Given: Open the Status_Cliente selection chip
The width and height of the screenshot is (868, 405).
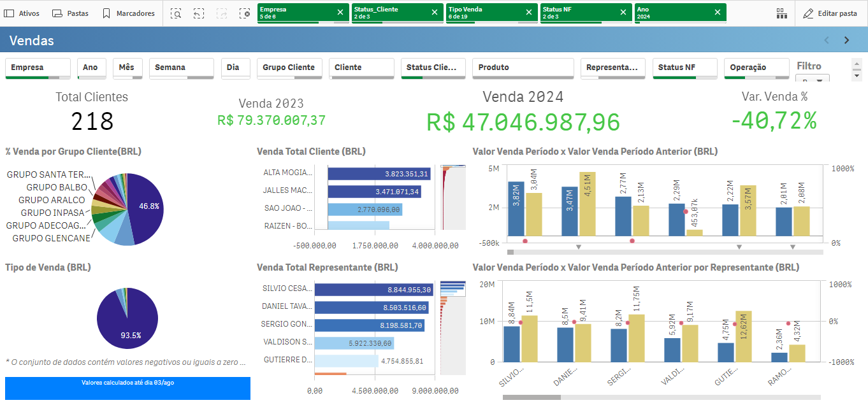Looking at the screenshot, I should point(389,13).
